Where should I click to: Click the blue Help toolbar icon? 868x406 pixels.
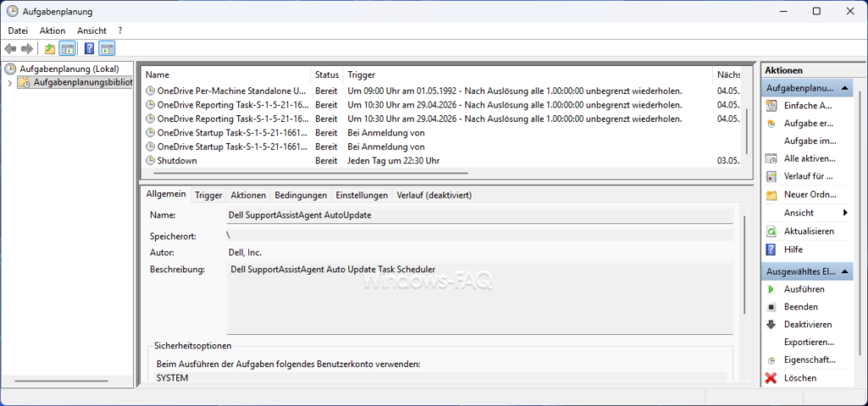click(89, 49)
